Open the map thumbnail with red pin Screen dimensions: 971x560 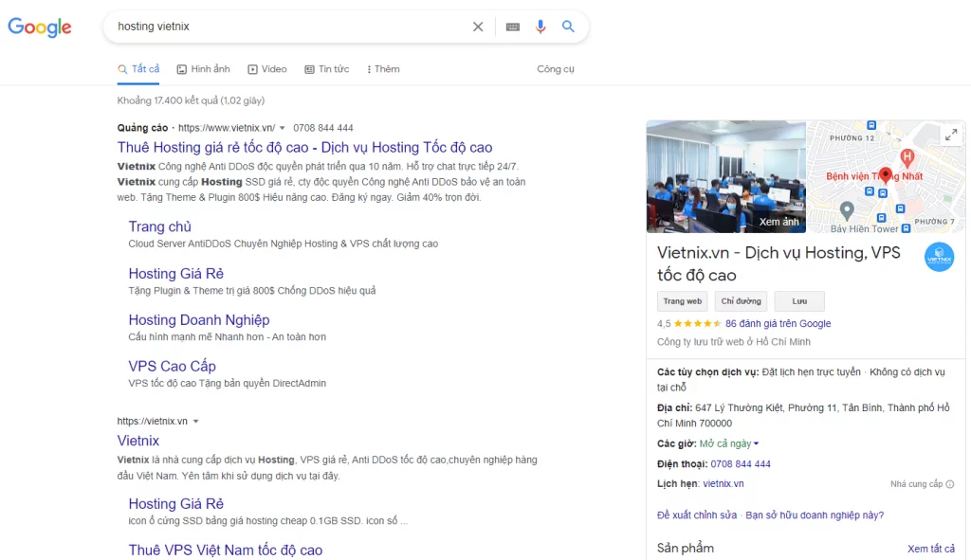[x=886, y=176]
